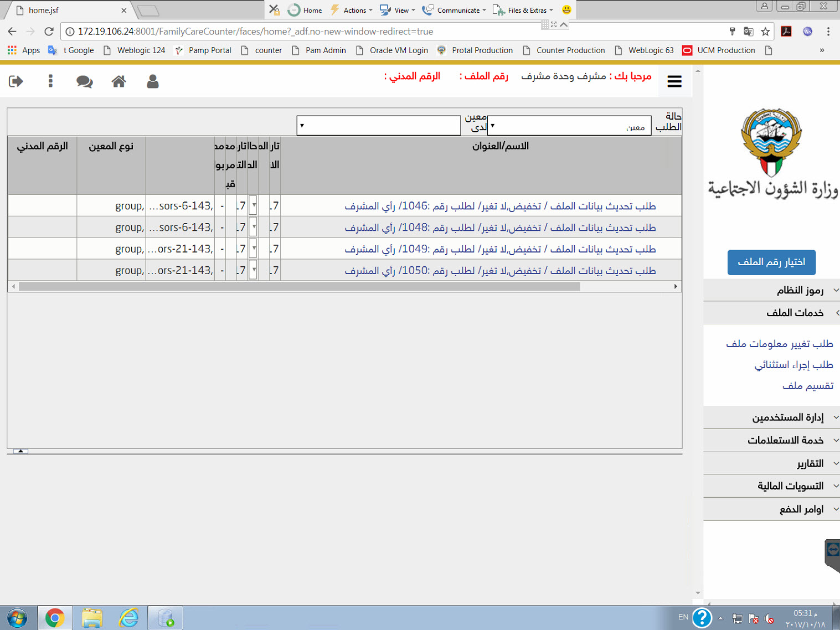Expand the التسويات المالية section
The height and width of the screenshot is (630, 840).
772,486
